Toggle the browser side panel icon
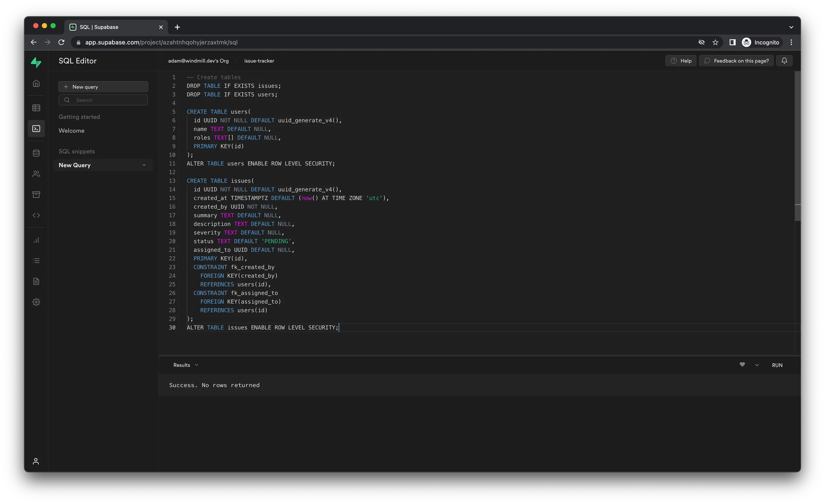 (732, 42)
